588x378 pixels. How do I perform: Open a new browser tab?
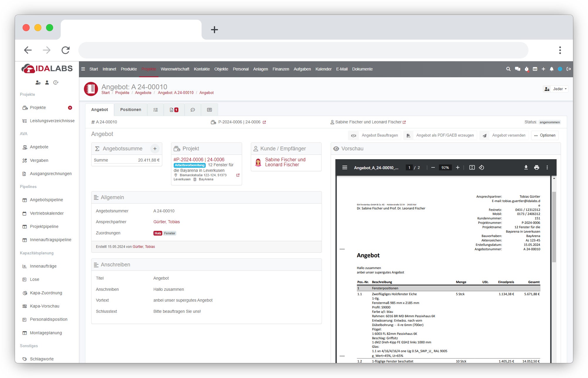click(x=214, y=30)
